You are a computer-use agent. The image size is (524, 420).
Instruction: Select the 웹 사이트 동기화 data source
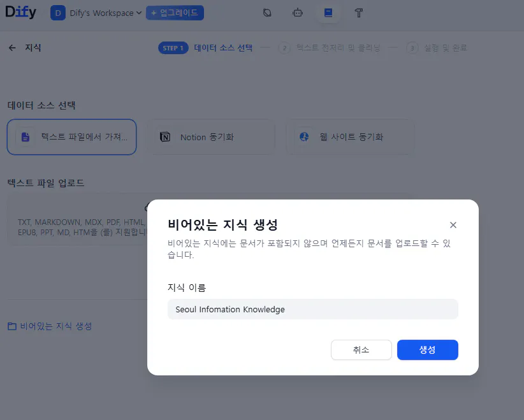point(350,136)
